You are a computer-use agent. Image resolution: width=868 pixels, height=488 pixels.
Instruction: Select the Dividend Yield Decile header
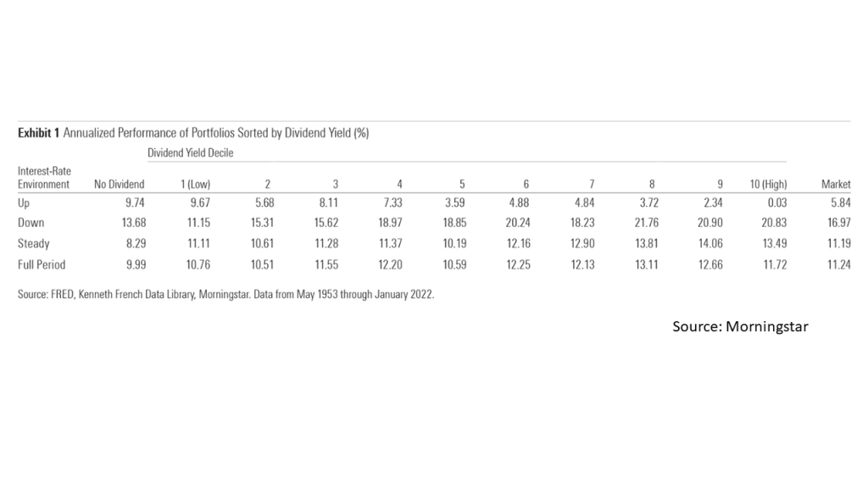point(191,152)
